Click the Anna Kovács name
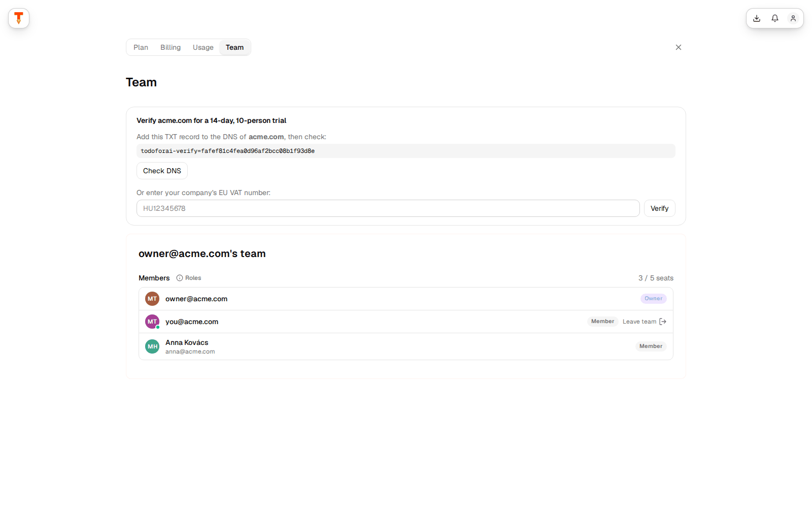The image size is (812, 508). tap(187, 342)
